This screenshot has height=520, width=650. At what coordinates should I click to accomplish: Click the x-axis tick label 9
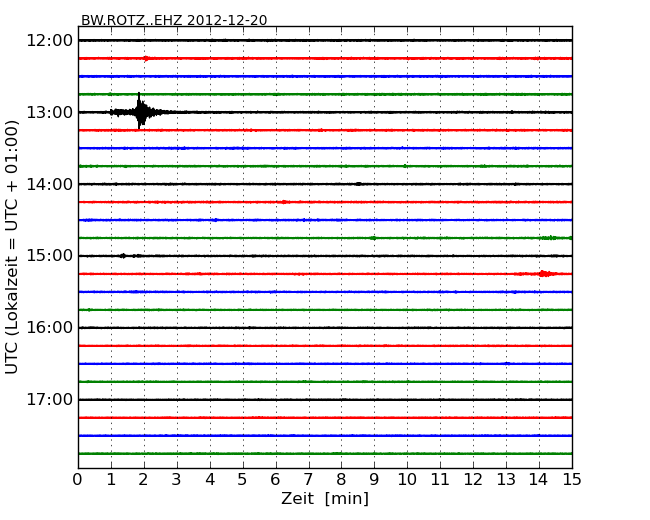coord(374,479)
